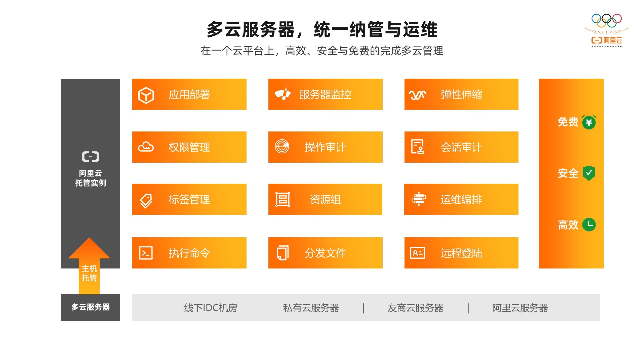Select the 执行命令 label
644x362 pixels.
click(x=189, y=253)
